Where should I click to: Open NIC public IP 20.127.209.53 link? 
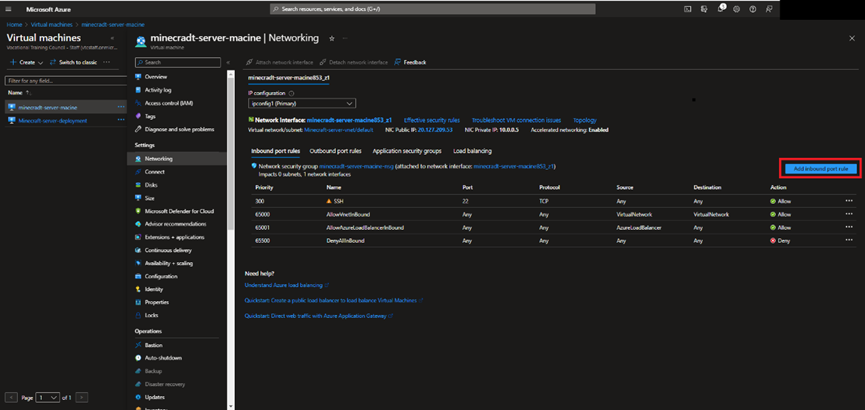[x=435, y=130]
